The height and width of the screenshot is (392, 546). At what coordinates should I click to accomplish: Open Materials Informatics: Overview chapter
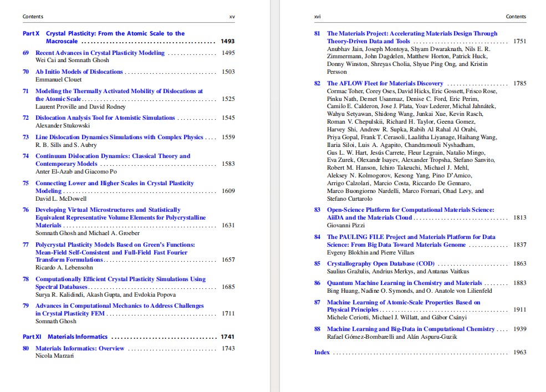pos(80,348)
